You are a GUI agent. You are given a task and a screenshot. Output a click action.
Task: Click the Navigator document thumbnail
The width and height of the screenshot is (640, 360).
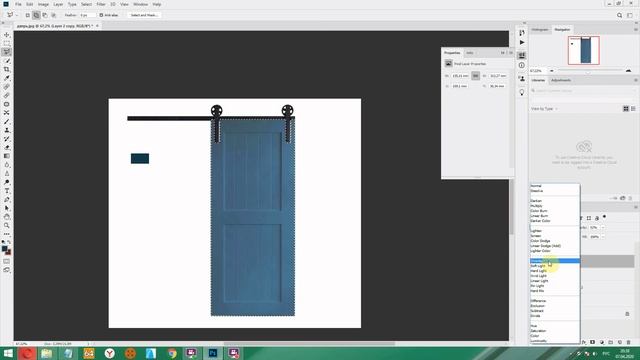coord(584,50)
